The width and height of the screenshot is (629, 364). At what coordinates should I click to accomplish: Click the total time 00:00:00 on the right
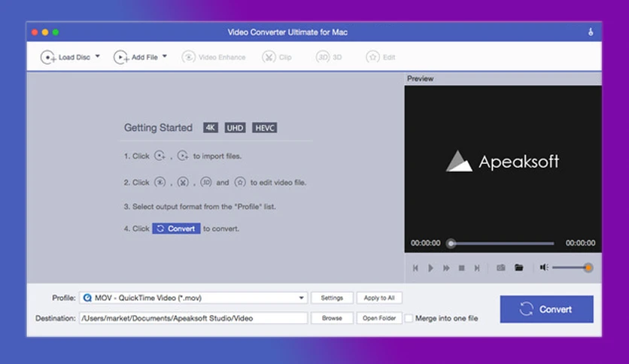(x=580, y=243)
